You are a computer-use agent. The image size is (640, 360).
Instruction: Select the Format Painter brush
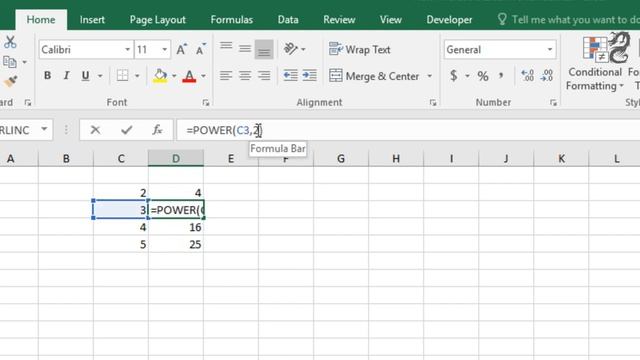pos(10,81)
